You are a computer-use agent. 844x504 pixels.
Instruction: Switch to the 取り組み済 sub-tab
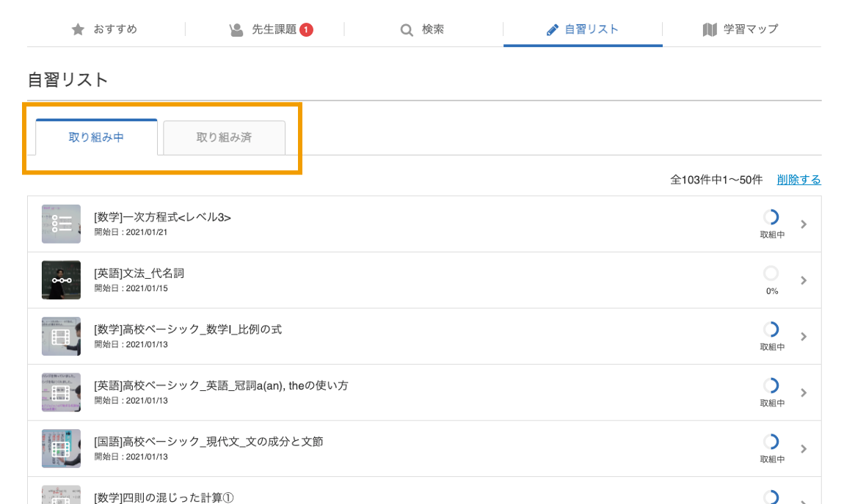click(224, 137)
